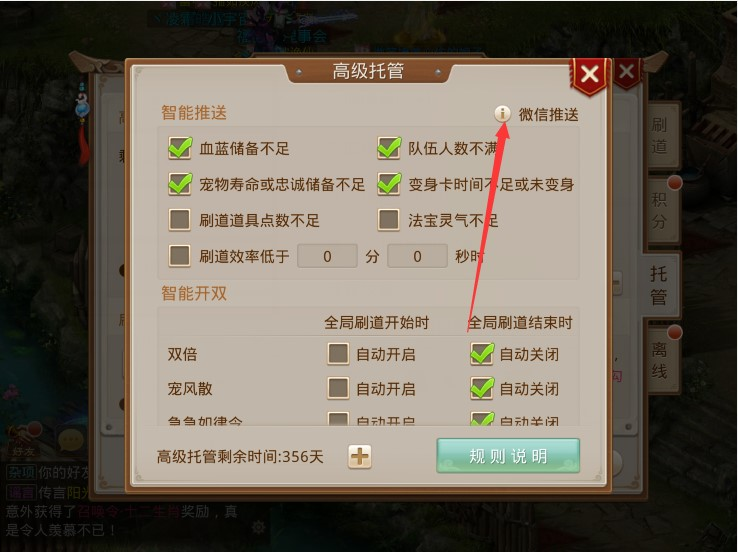Uncheck 血蓝储备不足 notification

(180, 148)
